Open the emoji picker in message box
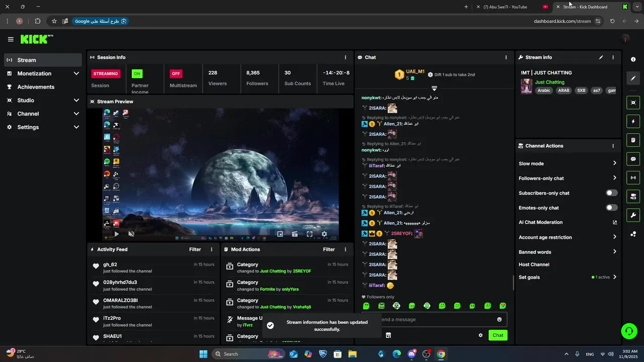 (499, 319)
